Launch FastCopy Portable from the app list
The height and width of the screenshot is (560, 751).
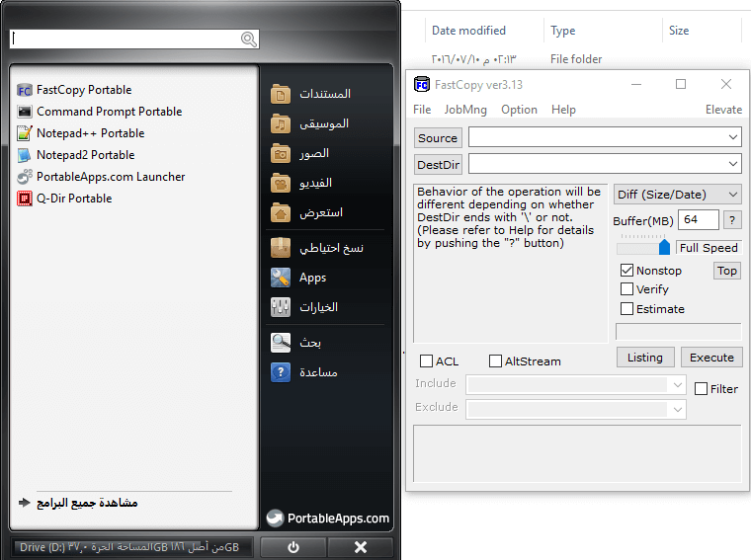click(x=75, y=90)
